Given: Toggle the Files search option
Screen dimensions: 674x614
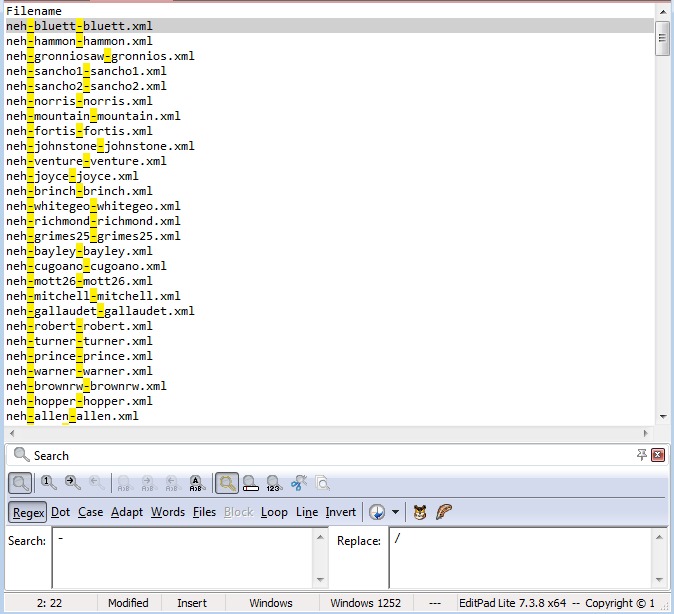Looking at the screenshot, I should click(204, 512).
